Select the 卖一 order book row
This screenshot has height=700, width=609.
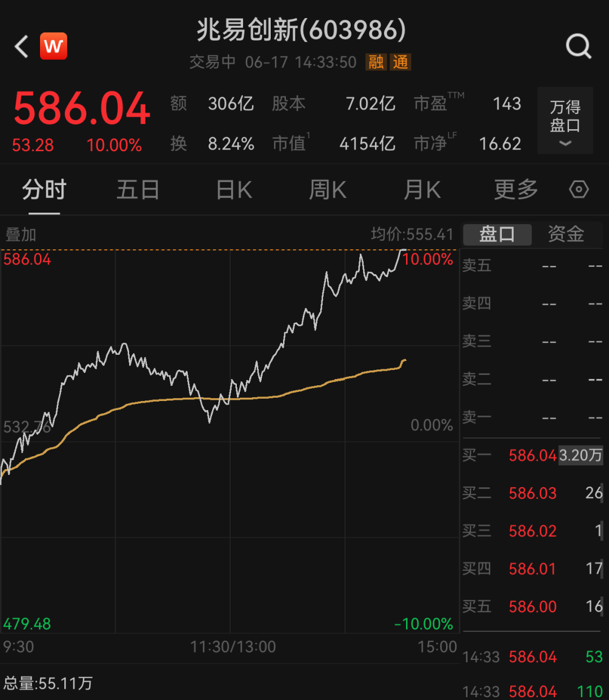pos(533,417)
